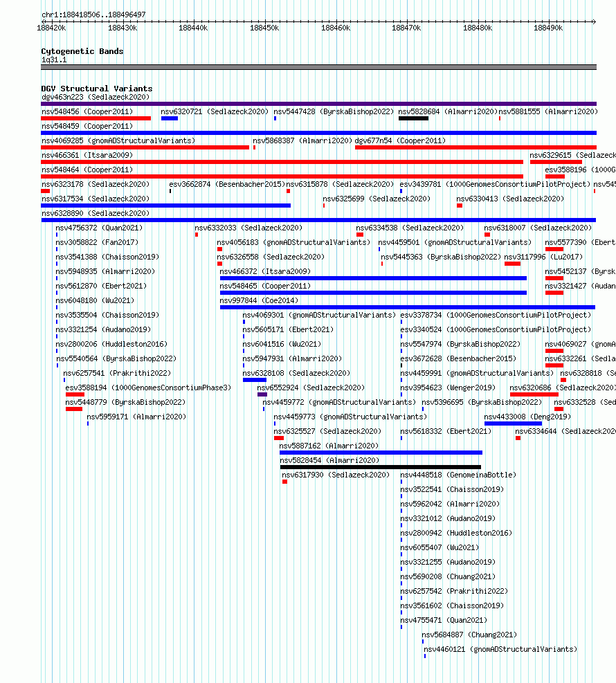This screenshot has width=616, height=683.
Task: Click the nsv4069285 (gnomADStructuralVariants) label
Action: pyautogui.click(x=118, y=140)
